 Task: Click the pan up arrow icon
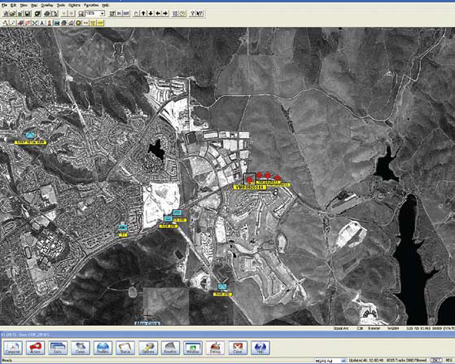pos(143,13)
